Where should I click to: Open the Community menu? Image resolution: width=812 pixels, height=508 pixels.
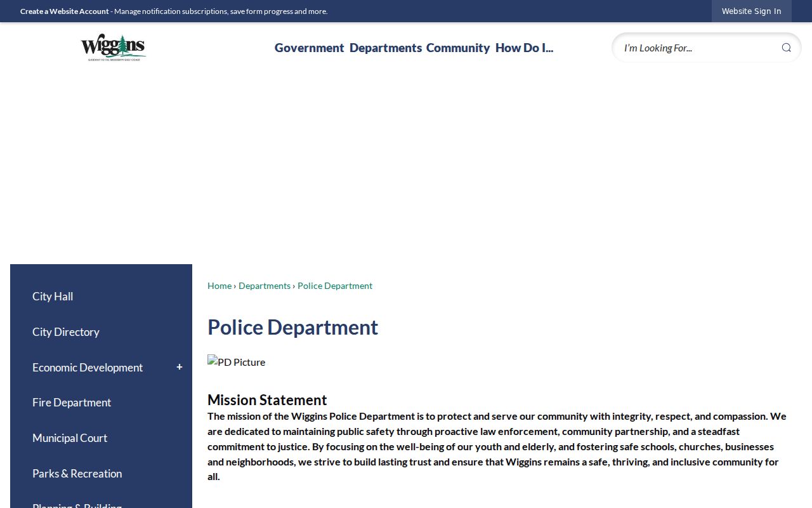coord(458,48)
